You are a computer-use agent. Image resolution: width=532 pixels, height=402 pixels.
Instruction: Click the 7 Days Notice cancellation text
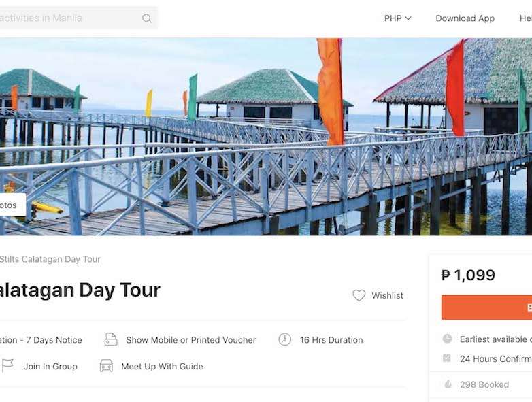(41, 340)
